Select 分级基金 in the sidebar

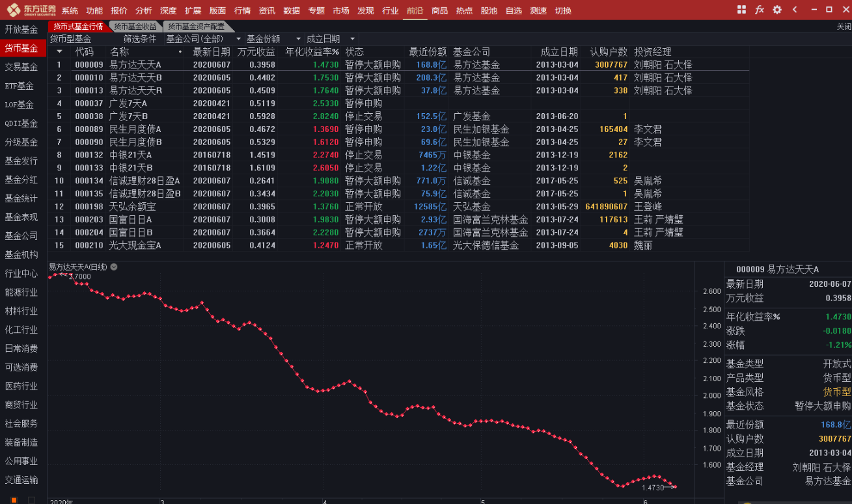pyautogui.click(x=21, y=142)
